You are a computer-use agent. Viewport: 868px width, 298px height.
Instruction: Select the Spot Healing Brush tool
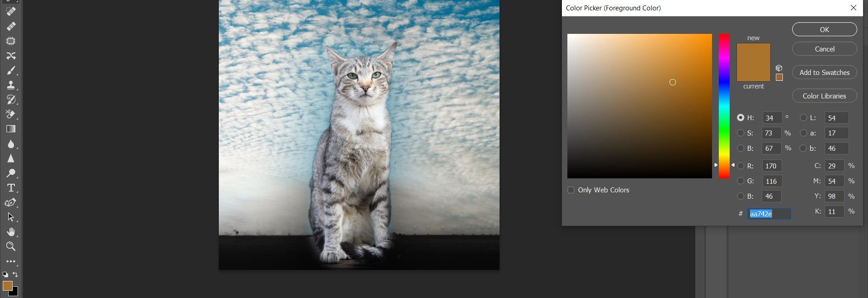pos(11,11)
